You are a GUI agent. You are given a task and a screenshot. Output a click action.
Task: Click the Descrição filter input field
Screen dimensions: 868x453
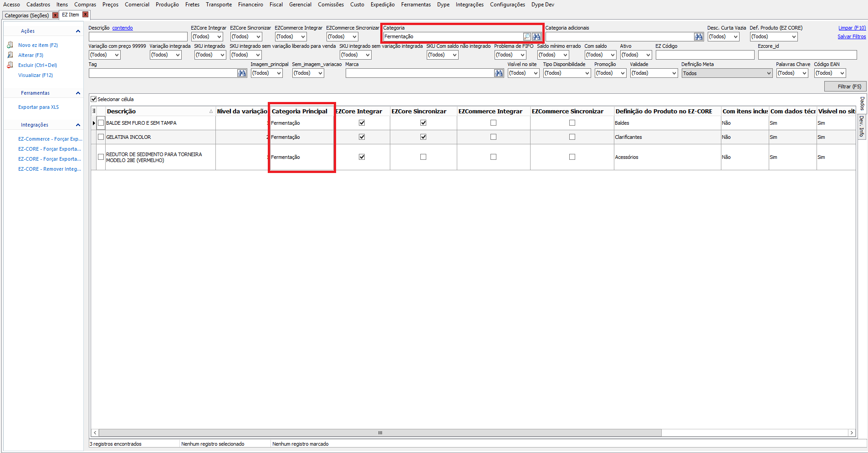coord(138,36)
